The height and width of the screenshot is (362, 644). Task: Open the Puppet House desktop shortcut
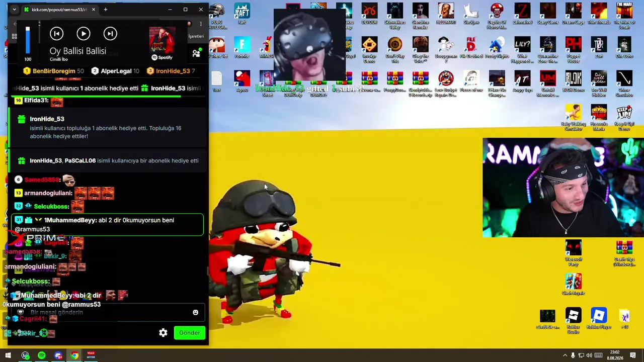(x=573, y=50)
